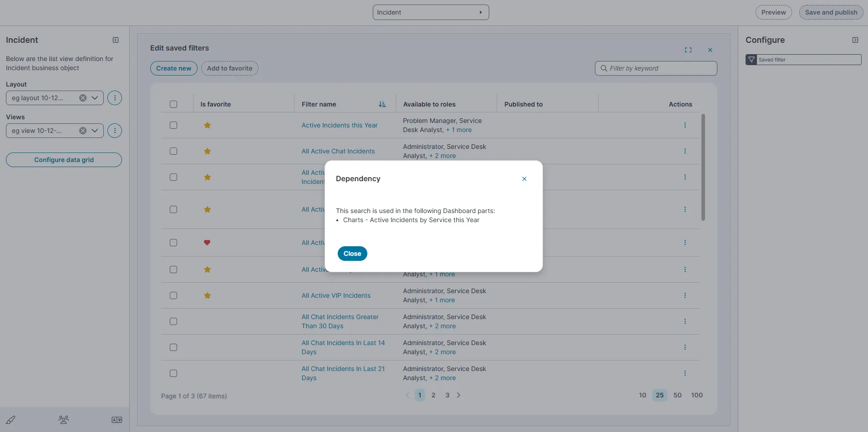Viewport: 868px width, 432px height.
Task: Open Layout options three-dot menu
Action: (115, 98)
